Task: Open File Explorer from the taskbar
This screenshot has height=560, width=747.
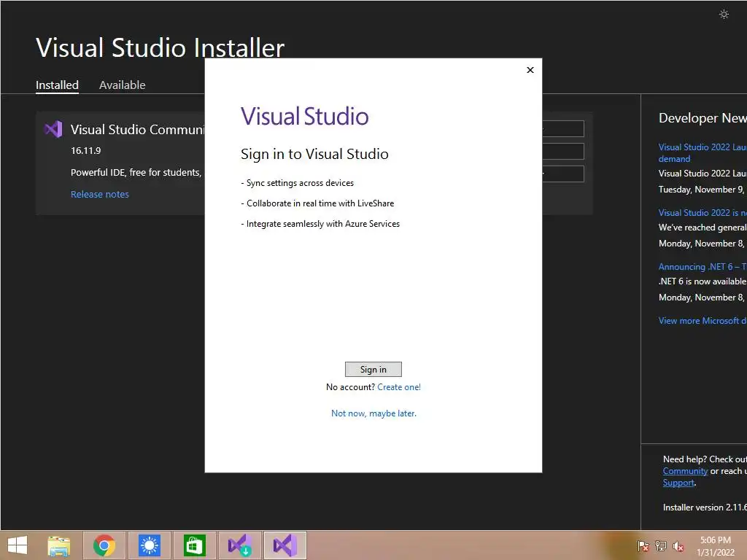Action: pos(59,545)
